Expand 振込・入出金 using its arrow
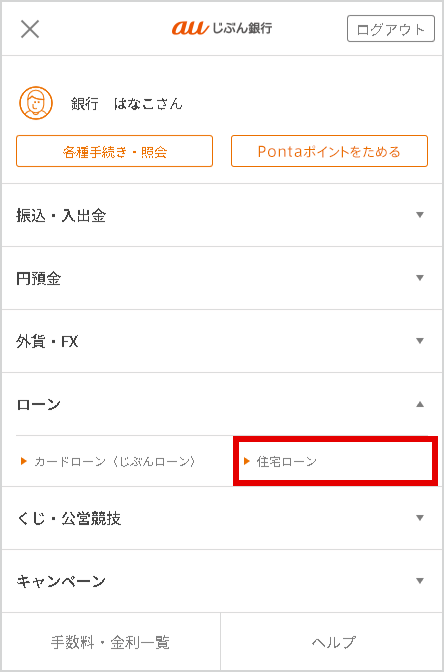 [x=420, y=215]
